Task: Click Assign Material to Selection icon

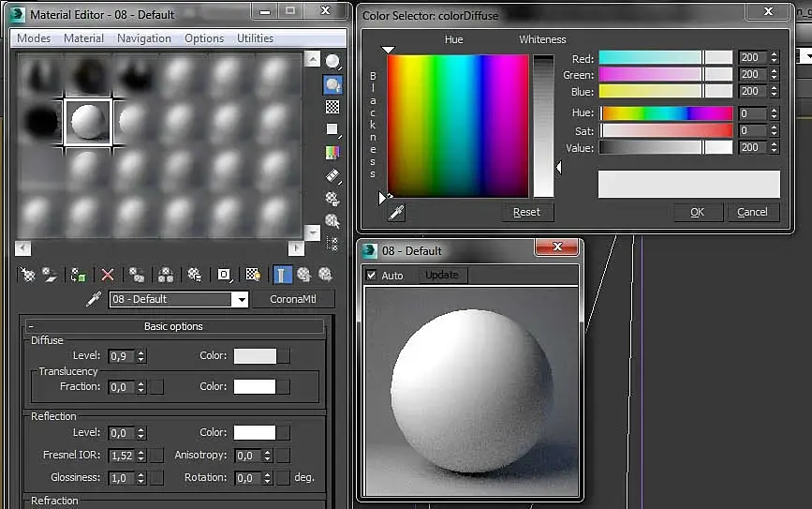Action: 79,275
